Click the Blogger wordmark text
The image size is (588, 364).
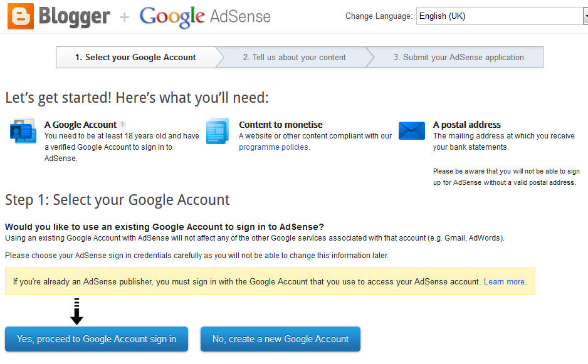(74, 16)
